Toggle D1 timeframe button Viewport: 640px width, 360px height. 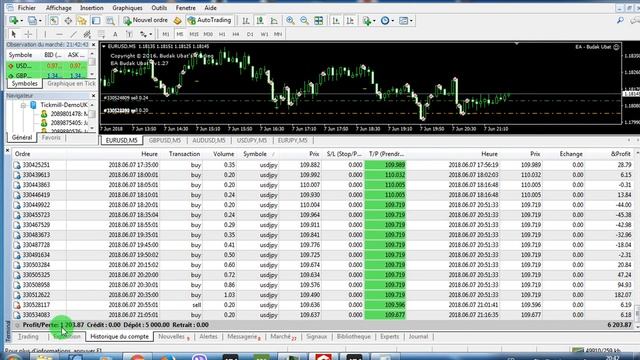(250, 34)
